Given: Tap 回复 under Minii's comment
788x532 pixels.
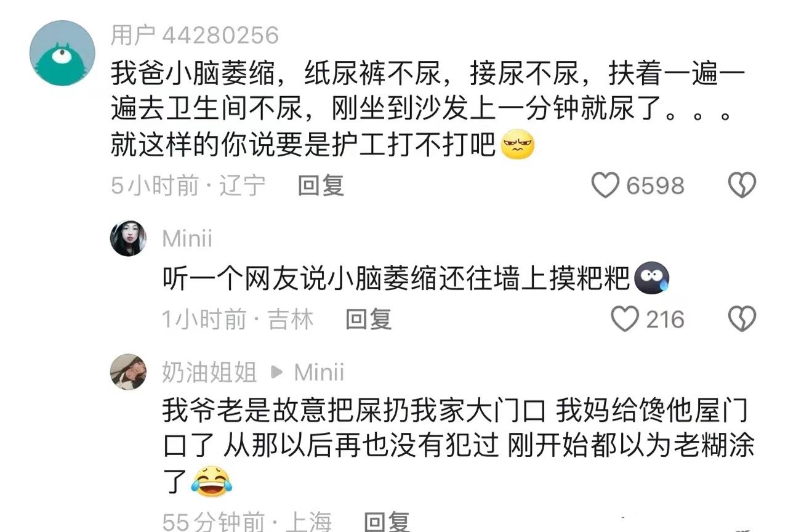Looking at the screenshot, I should (x=368, y=319).
